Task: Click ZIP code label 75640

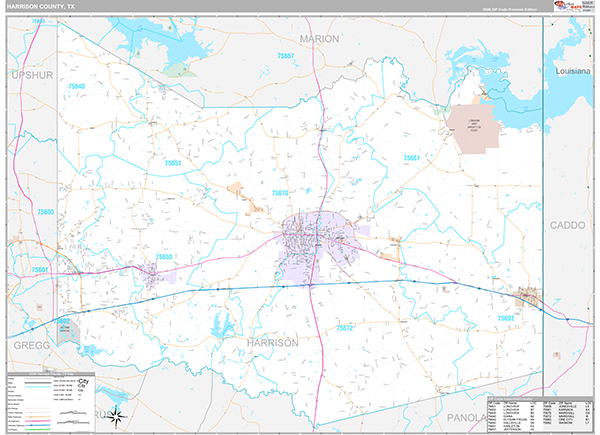Action: click(x=77, y=86)
